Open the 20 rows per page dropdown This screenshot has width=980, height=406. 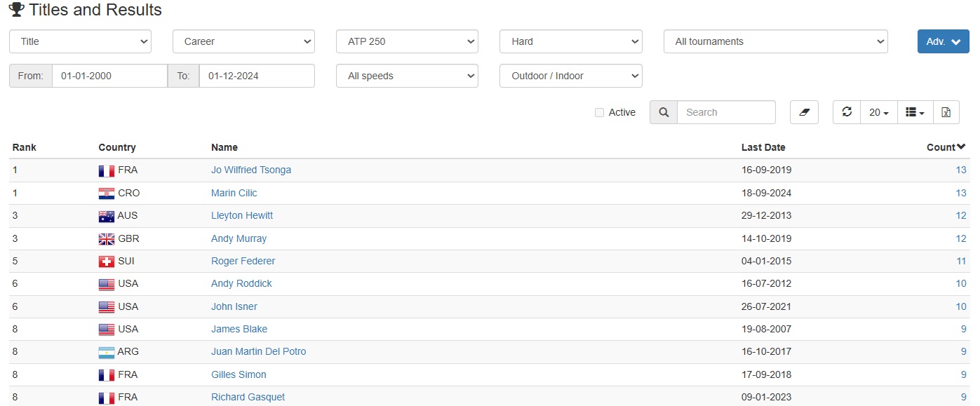pos(879,112)
